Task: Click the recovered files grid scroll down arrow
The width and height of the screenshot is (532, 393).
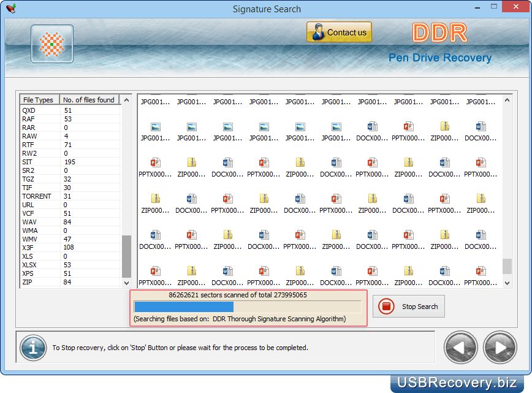Action: point(507,283)
